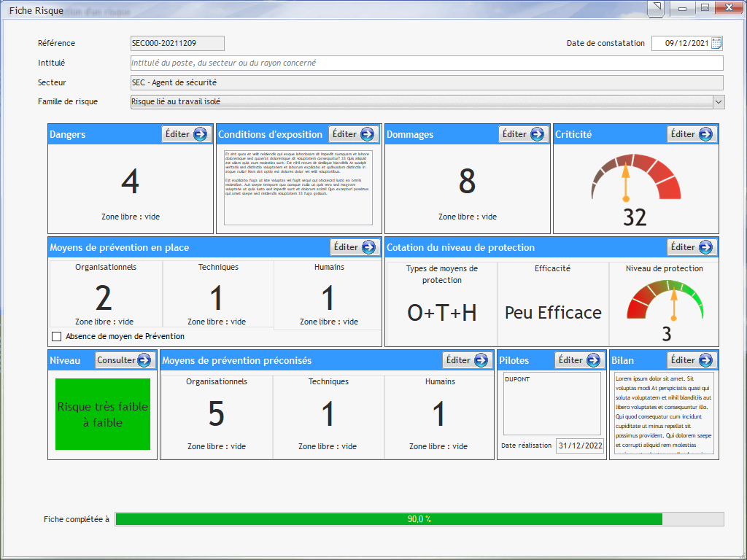Click the arrow icon on the Dommages Éditer button
The image size is (747, 560).
pyautogui.click(x=537, y=134)
